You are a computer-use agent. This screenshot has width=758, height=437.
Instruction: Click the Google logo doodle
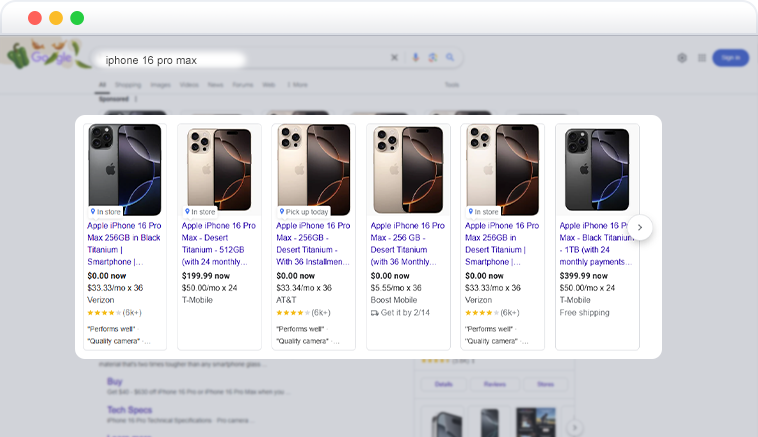click(x=46, y=55)
